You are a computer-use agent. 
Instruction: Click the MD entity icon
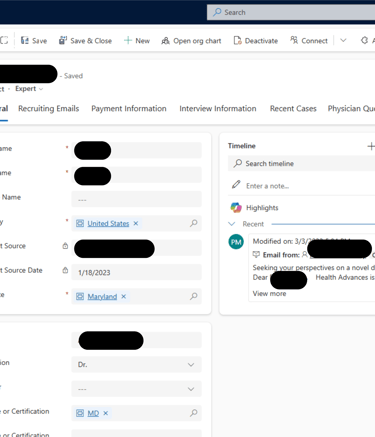coord(80,413)
